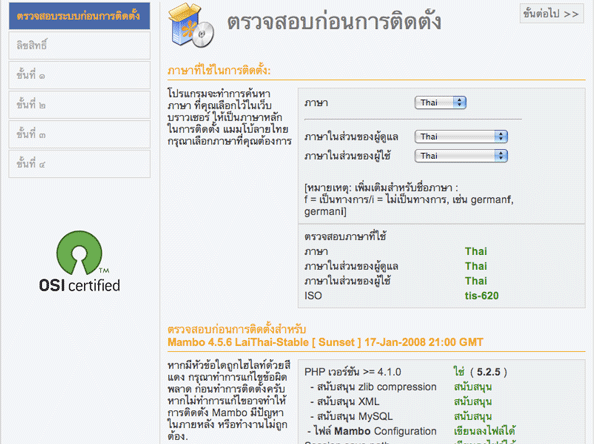
Task: Click the installer box and CD icon
Action: [x=190, y=26]
